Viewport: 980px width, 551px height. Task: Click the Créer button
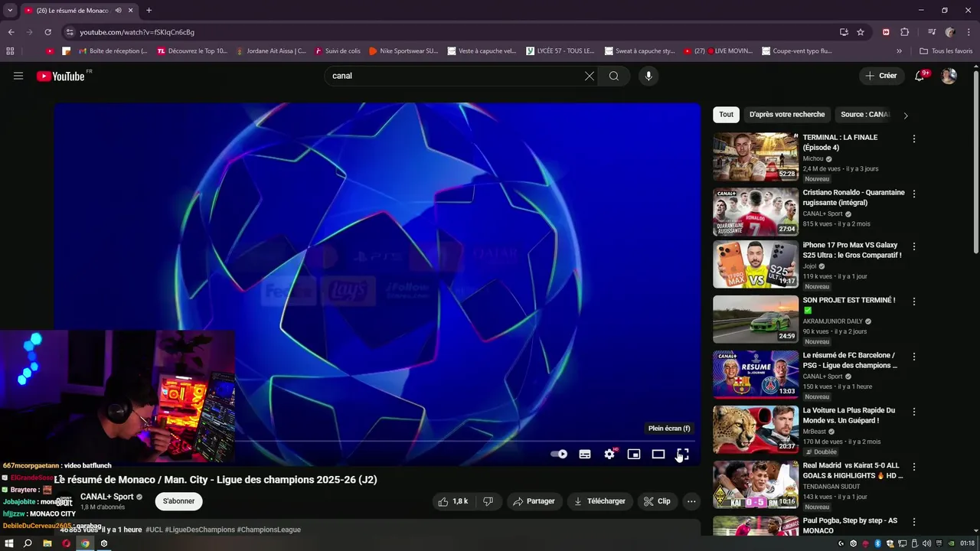880,76
